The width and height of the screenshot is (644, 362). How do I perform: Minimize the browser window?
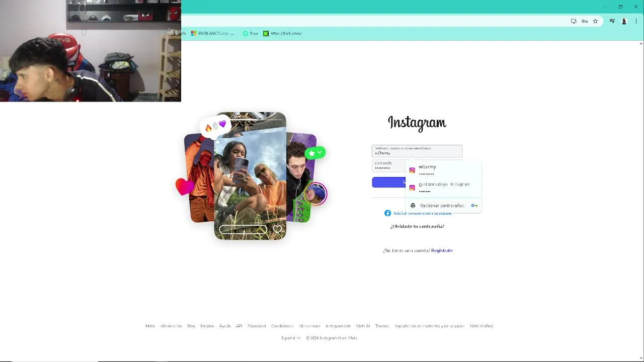605,7
